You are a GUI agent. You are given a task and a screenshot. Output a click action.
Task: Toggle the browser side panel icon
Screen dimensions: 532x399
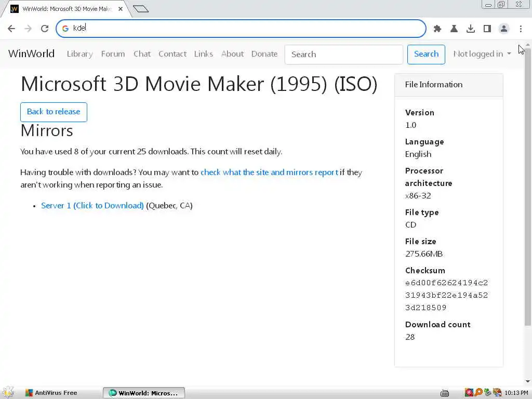[487, 29]
